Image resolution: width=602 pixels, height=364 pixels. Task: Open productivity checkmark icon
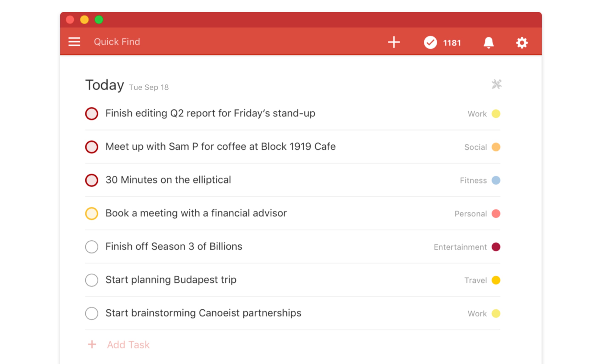click(430, 42)
